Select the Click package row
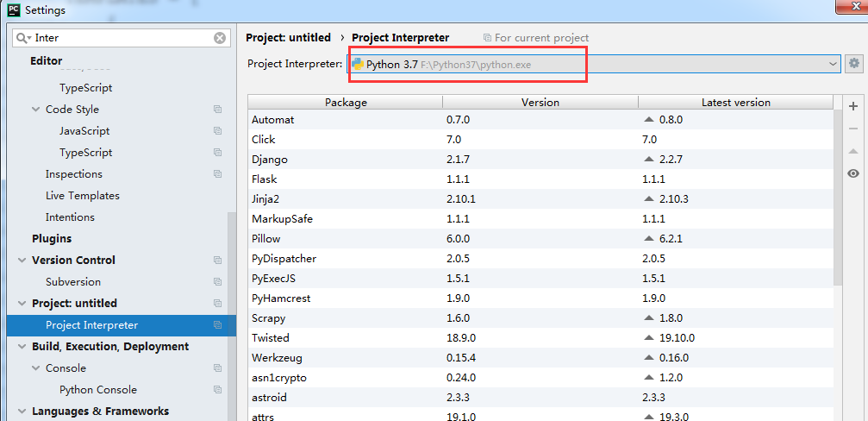This screenshot has width=868, height=421. [540, 139]
